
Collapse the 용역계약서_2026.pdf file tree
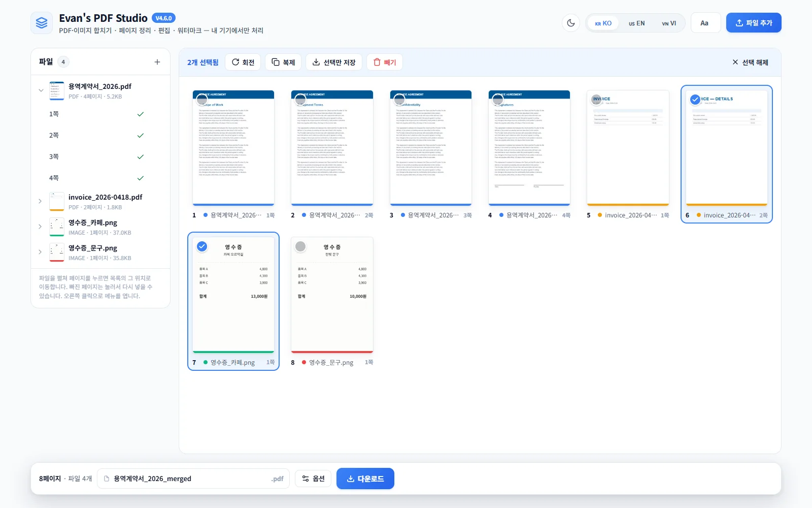coord(41,91)
